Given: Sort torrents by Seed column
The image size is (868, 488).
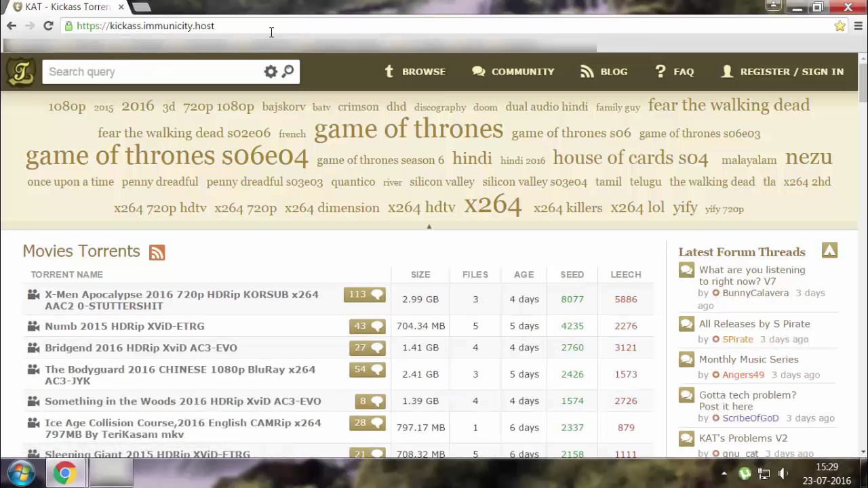Looking at the screenshot, I should [x=572, y=274].
